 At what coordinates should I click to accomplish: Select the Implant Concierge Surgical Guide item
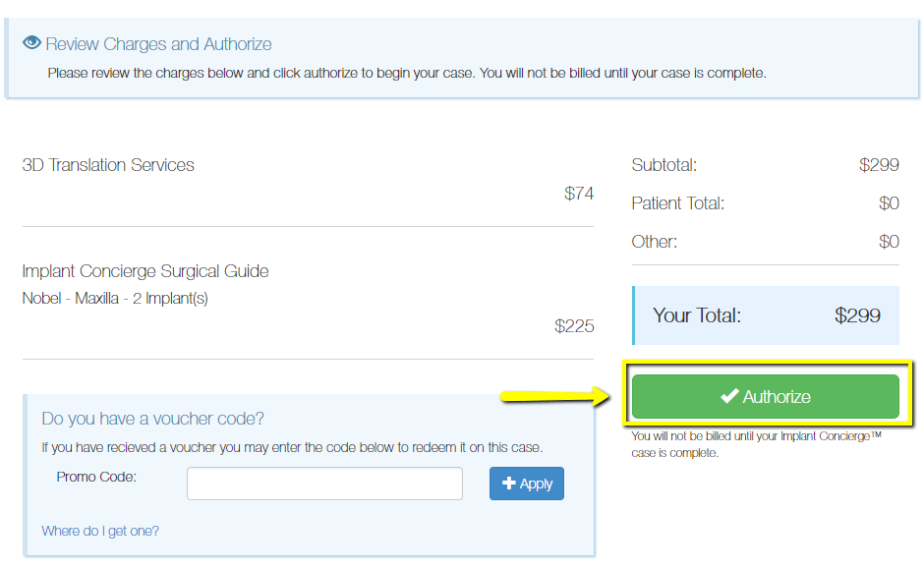tap(145, 271)
